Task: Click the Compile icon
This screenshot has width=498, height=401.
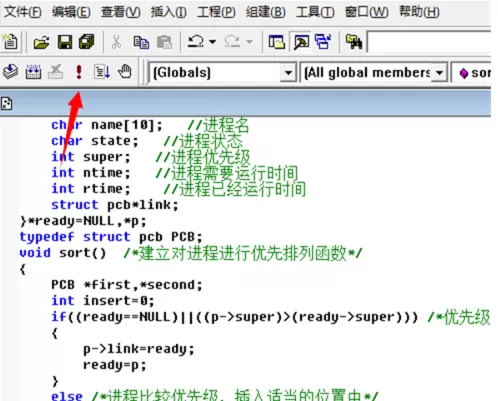Action: pos(11,72)
